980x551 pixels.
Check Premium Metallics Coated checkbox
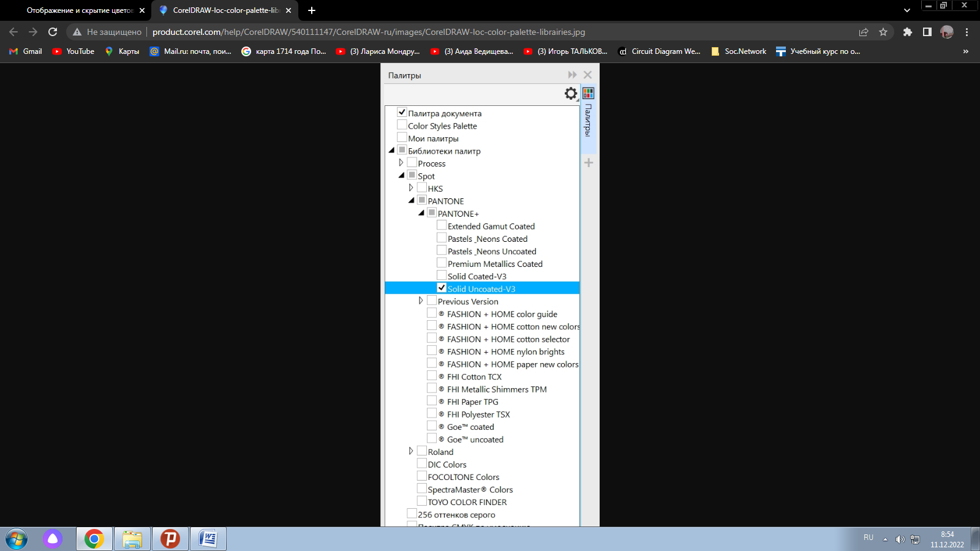[x=442, y=263]
